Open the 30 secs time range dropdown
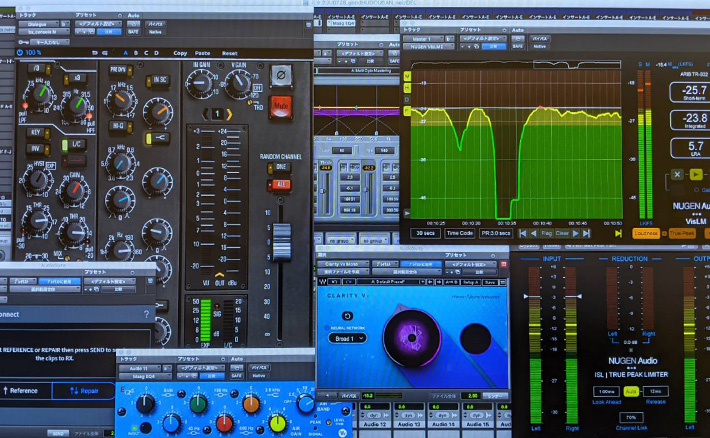 click(424, 233)
